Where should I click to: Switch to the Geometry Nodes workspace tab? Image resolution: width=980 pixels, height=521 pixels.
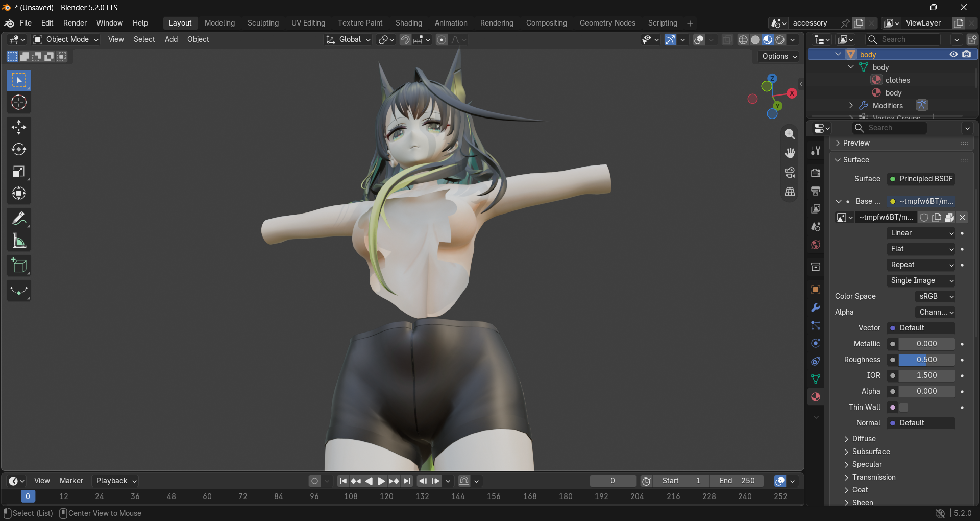[607, 23]
